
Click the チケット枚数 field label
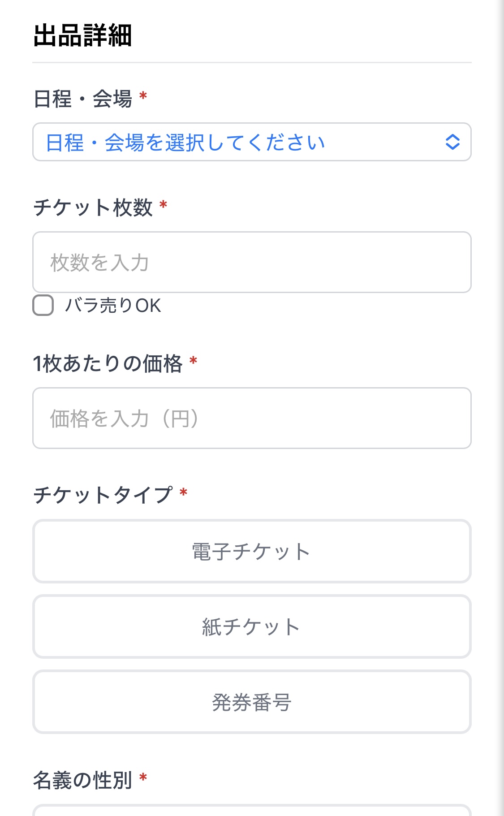click(x=93, y=207)
